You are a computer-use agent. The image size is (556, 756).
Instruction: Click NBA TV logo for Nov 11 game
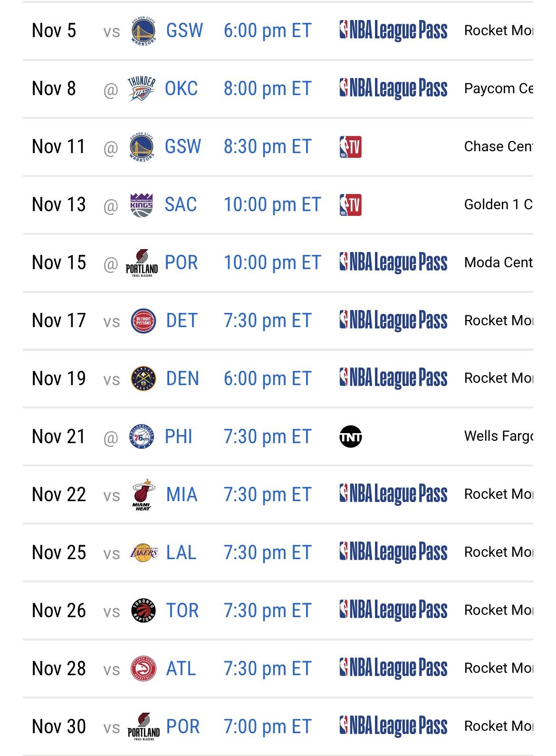[351, 147]
